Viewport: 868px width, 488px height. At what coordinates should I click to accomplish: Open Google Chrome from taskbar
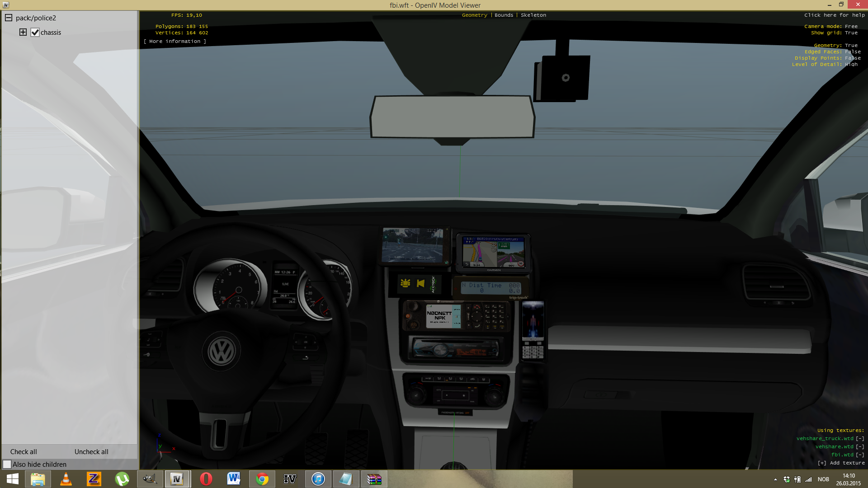click(262, 479)
